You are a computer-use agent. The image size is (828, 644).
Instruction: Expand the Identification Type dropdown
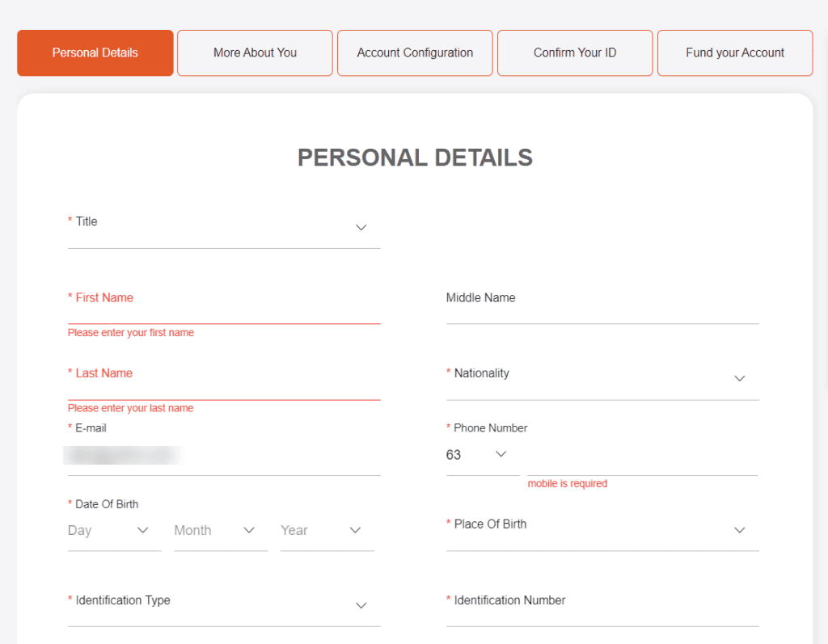[223, 606]
